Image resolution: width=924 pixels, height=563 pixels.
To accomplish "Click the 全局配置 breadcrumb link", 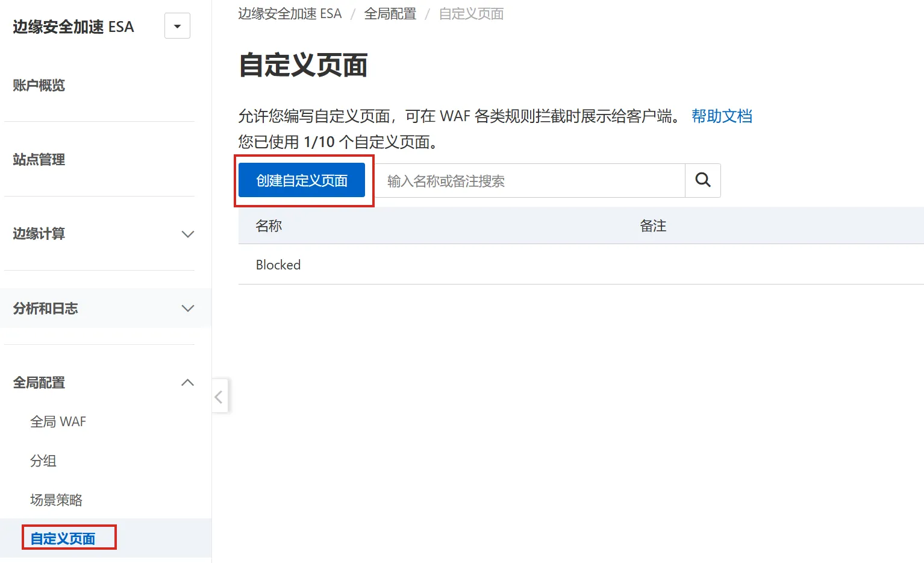I will 390,14.
